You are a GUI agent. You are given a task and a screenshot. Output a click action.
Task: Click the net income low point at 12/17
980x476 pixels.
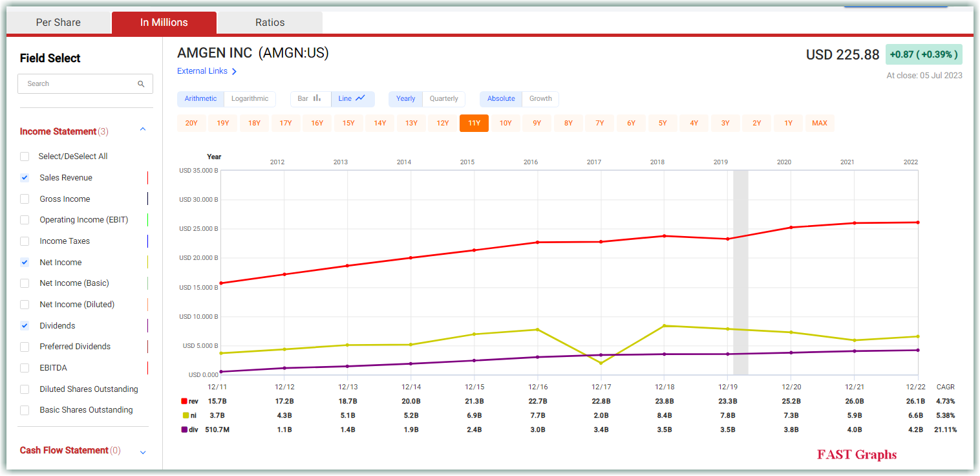(x=601, y=363)
